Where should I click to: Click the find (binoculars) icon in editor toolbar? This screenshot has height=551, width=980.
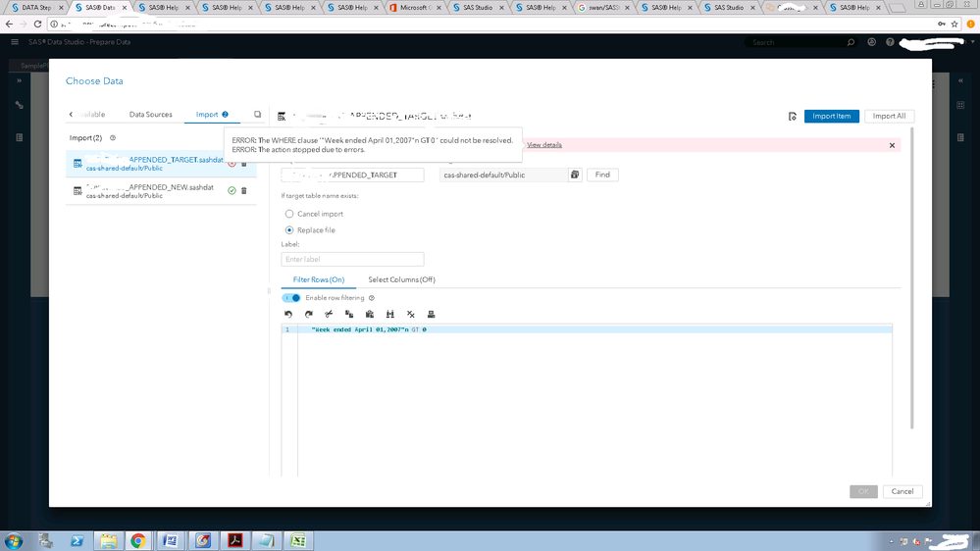click(390, 315)
